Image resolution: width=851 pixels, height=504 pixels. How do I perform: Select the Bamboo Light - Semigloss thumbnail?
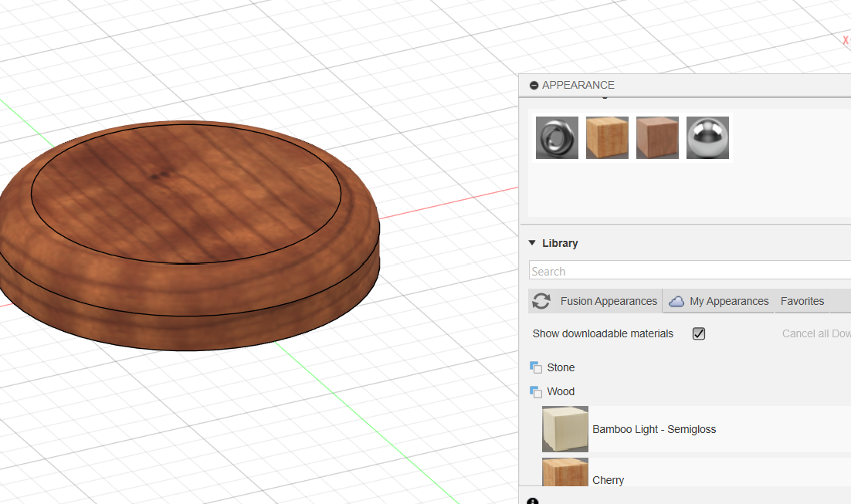pos(565,429)
